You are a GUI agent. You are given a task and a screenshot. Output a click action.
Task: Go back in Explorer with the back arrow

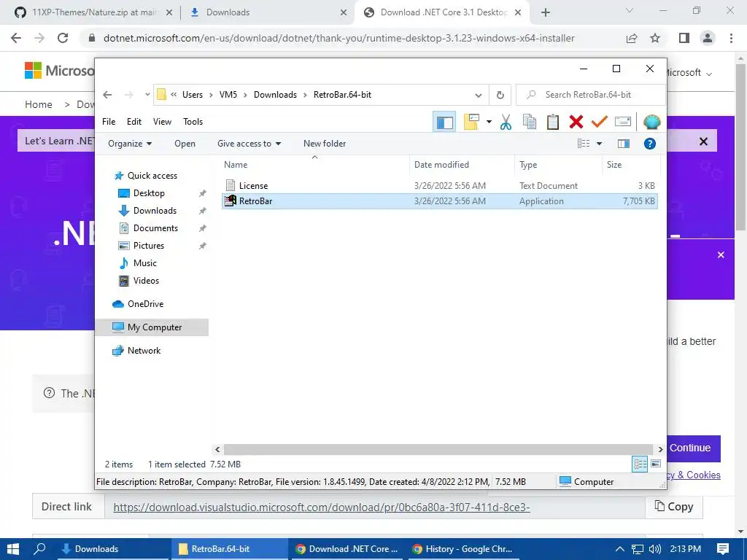pos(108,95)
